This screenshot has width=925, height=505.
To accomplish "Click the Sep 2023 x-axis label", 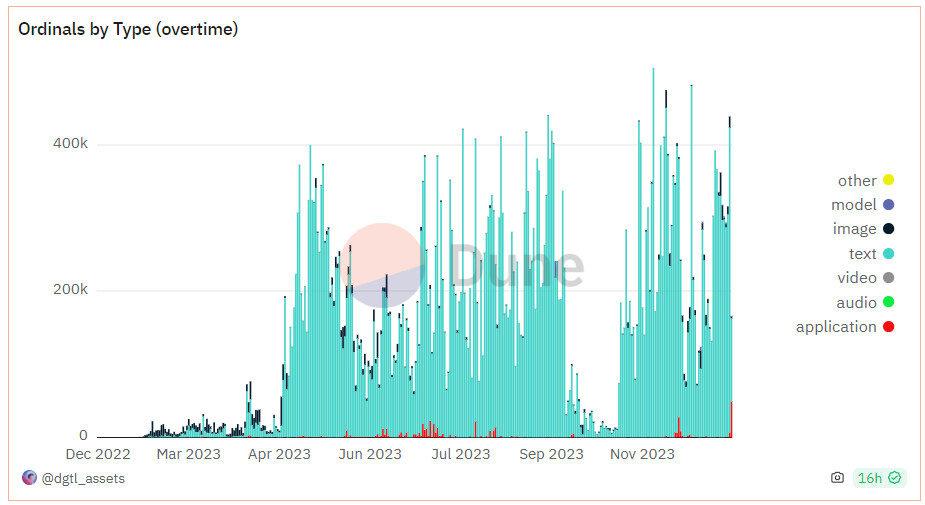I will pos(551,454).
